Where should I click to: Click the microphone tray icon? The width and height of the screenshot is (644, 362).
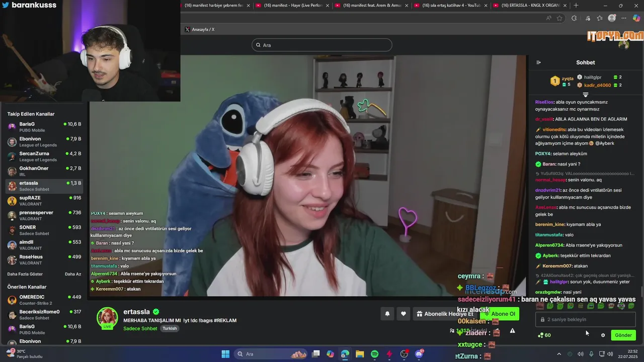click(x=591, y=354)
